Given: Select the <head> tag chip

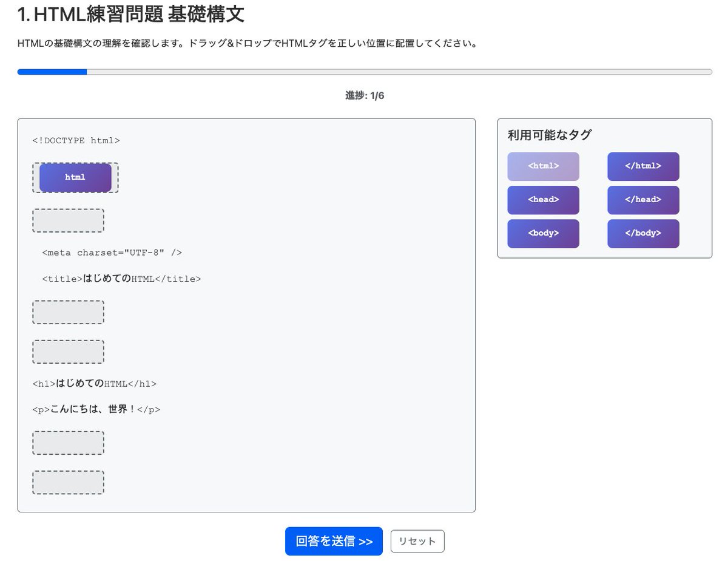Looking at the screenshot, I should (x=544, y=200).
